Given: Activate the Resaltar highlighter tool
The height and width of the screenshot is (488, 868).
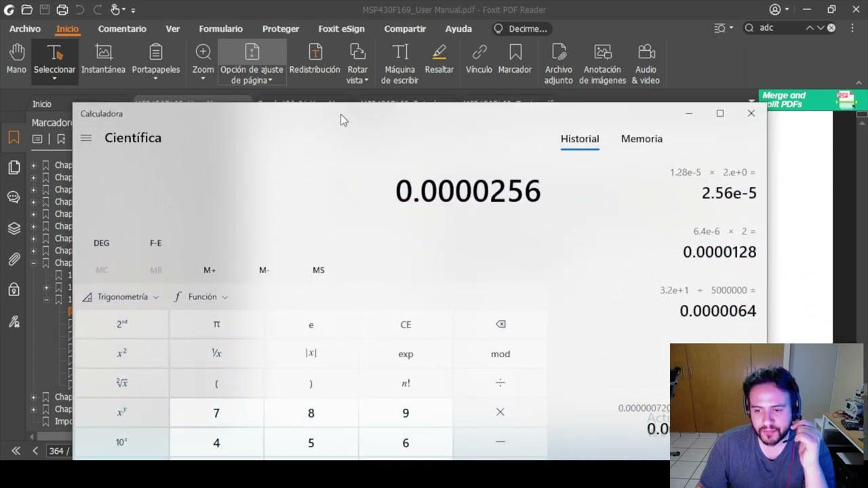Looking at the screenshot, I should click(x=439, y=59).
